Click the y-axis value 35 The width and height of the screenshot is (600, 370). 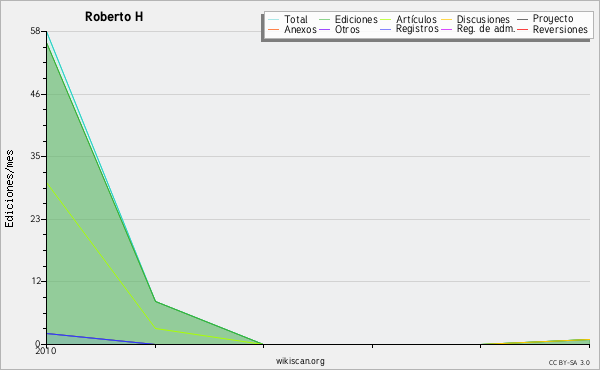click(x=36, y=156)
